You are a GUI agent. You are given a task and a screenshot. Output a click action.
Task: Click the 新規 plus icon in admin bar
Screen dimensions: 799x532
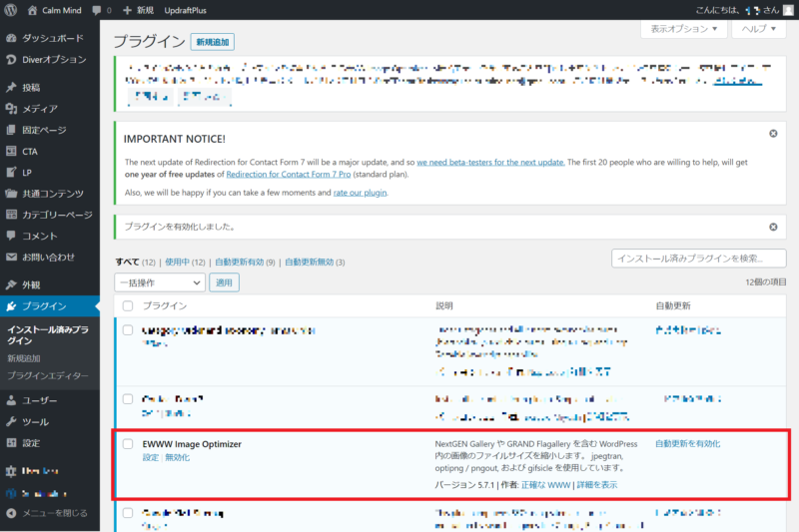pyautogui.click(x=127, y=10)
